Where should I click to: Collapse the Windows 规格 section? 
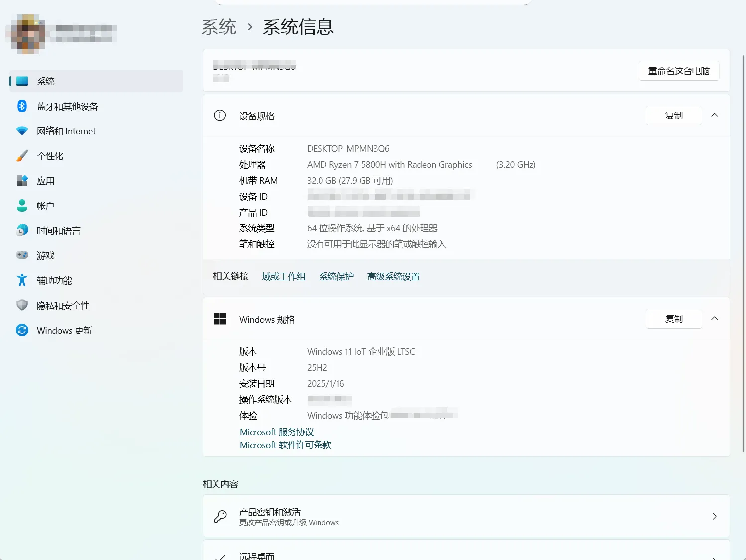(x=715, y=318)
